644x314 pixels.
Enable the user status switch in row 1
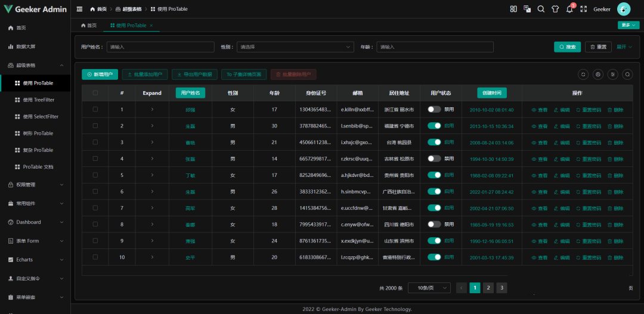pos(434,110)
